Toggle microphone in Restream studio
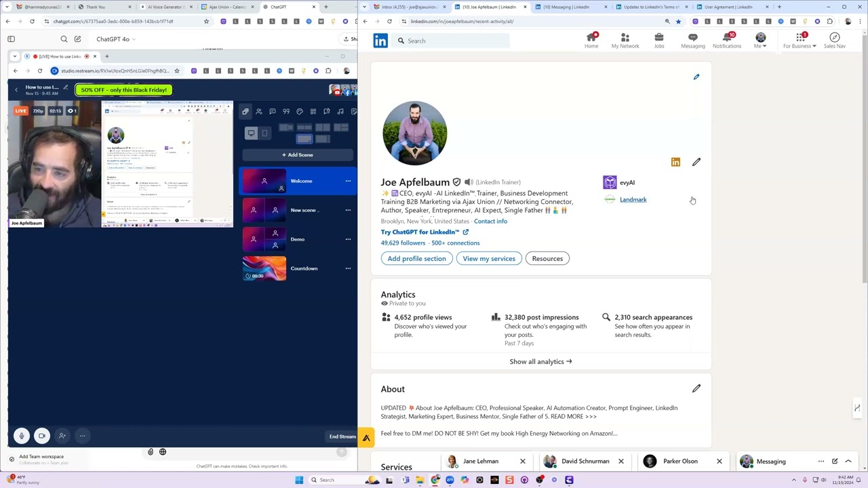868x488 pixels. (x=22, y=436)
